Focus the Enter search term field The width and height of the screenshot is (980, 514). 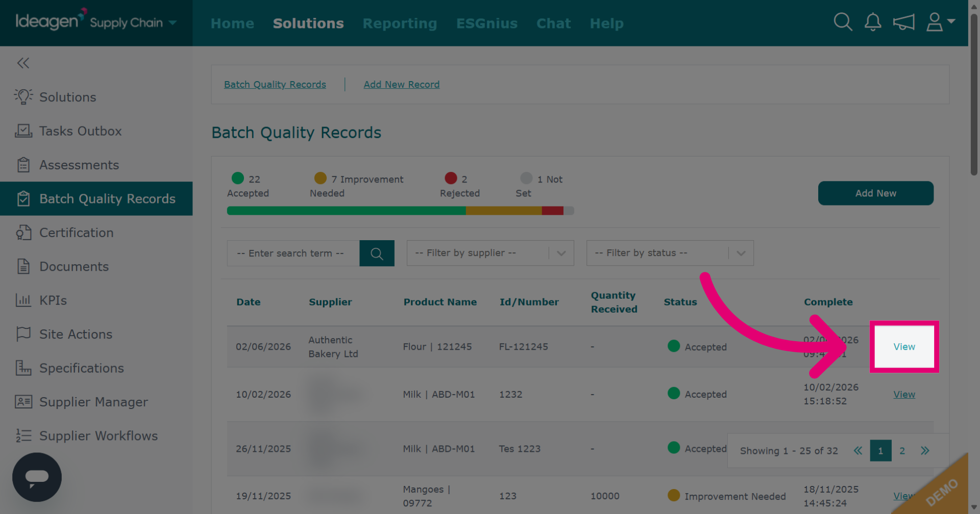coord(293,253)
